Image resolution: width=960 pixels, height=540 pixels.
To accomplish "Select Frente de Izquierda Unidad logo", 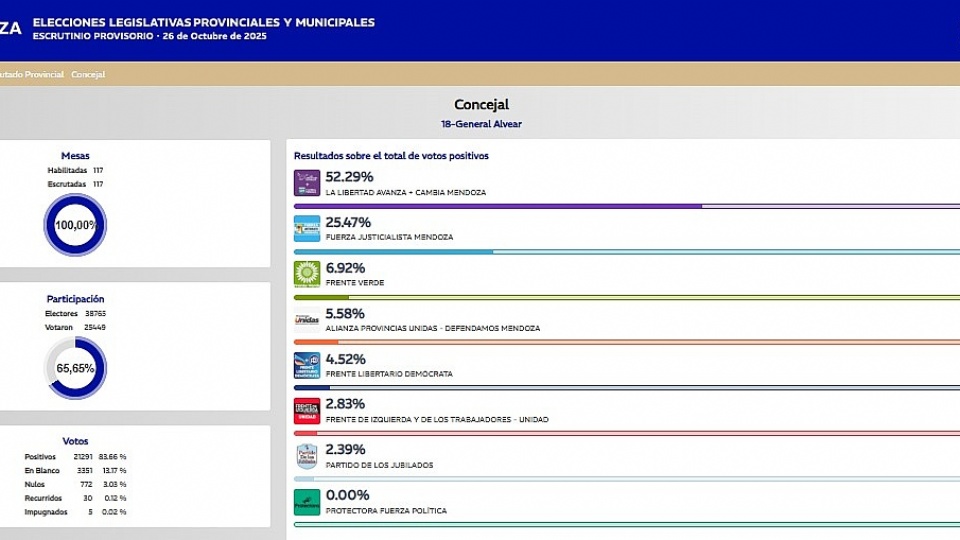I will click(x=307, y=411).
